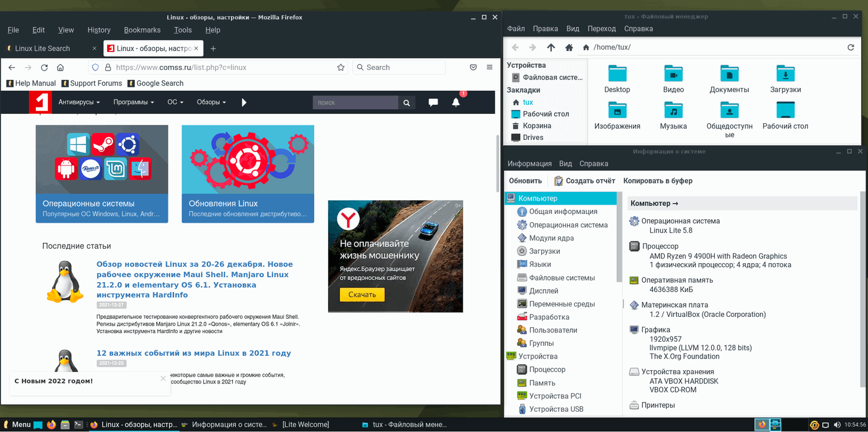Open Файл menu in file manager
Viewport: 868px width, 432px height.
coord(516,29)
